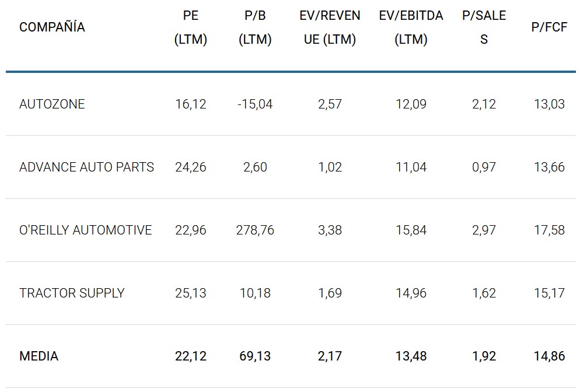This screenshot has height=392, width=580.
Task: Select the MEDIA row label
Action: coord(39,356)
